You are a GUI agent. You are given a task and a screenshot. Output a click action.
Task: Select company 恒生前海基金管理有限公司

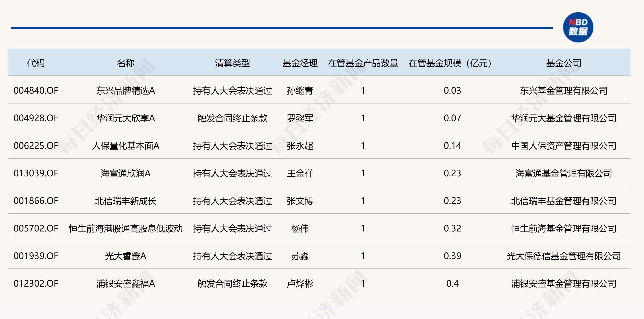click(x=564, y=228)
